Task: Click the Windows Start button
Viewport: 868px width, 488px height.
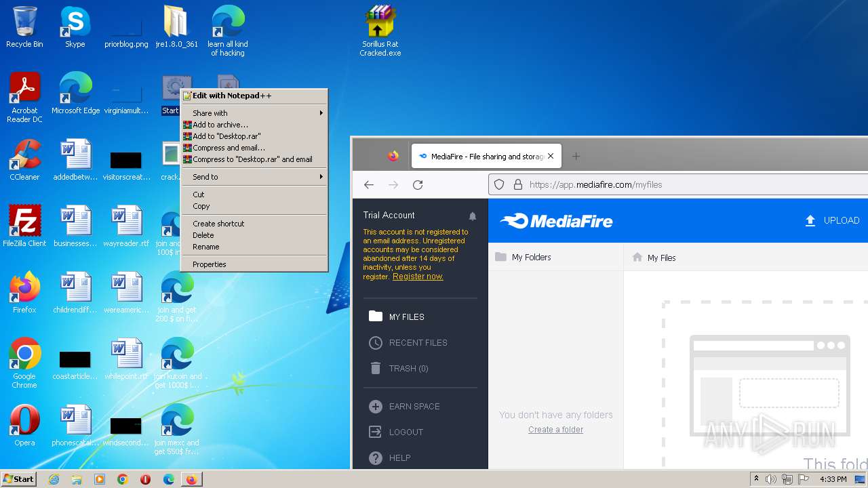Action: pos(19,479)
